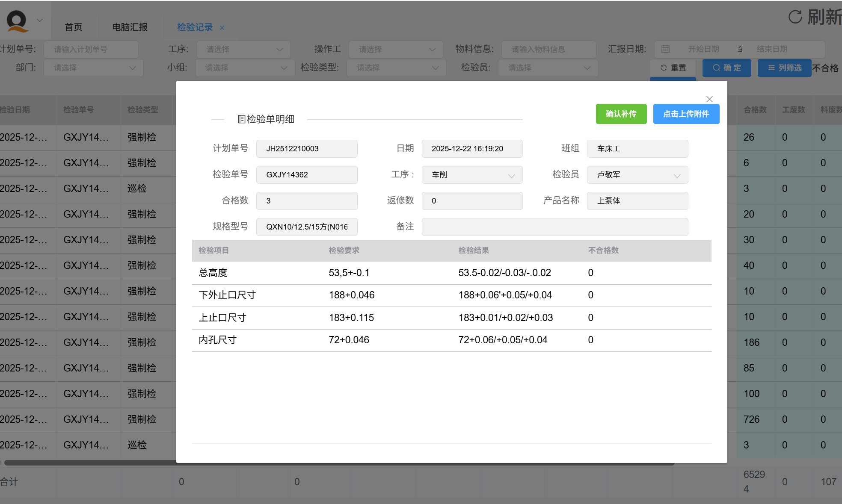The height and width of the screenshot is (504, 842).
Task: Close the 检验单明细 dialog with X
Action: [709, 99]
